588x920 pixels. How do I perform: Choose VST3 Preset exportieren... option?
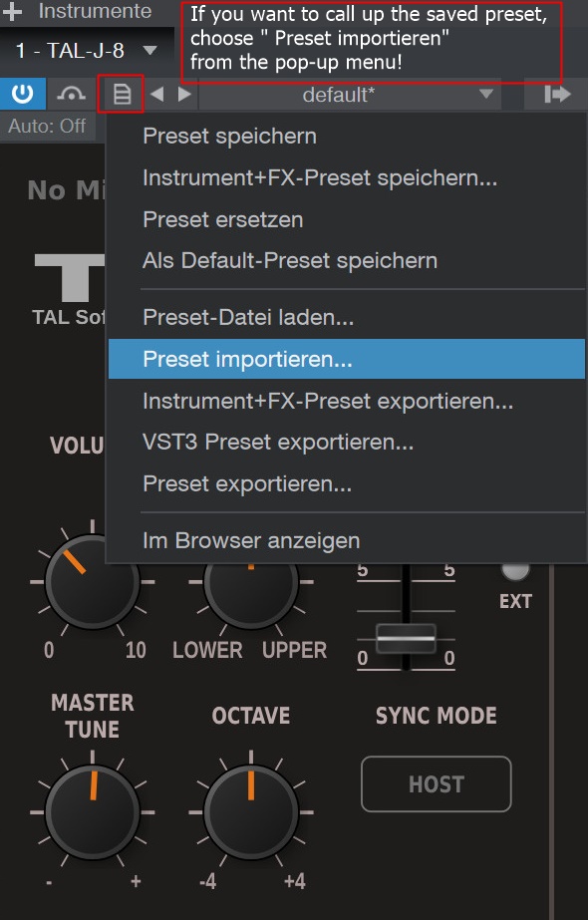tap(278, 442)
